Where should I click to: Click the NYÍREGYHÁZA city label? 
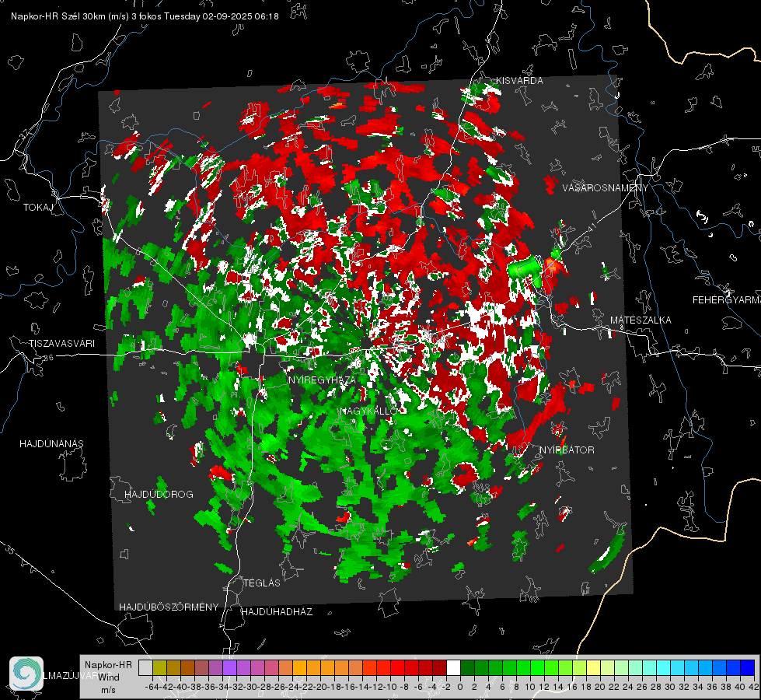pos(323,380)
